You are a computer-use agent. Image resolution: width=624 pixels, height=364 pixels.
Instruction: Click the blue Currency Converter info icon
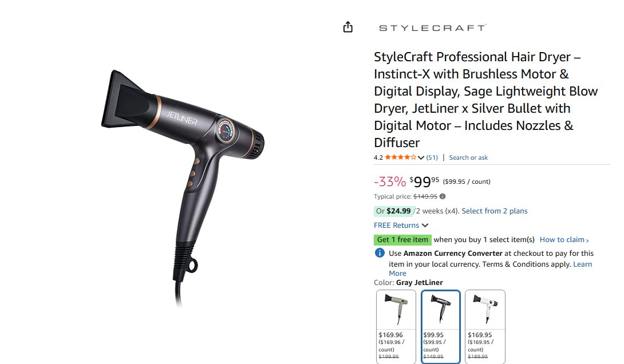(380, 253)
